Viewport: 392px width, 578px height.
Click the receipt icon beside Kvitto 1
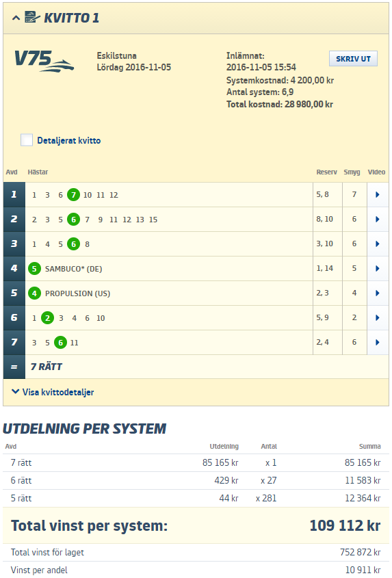point(32,17)
